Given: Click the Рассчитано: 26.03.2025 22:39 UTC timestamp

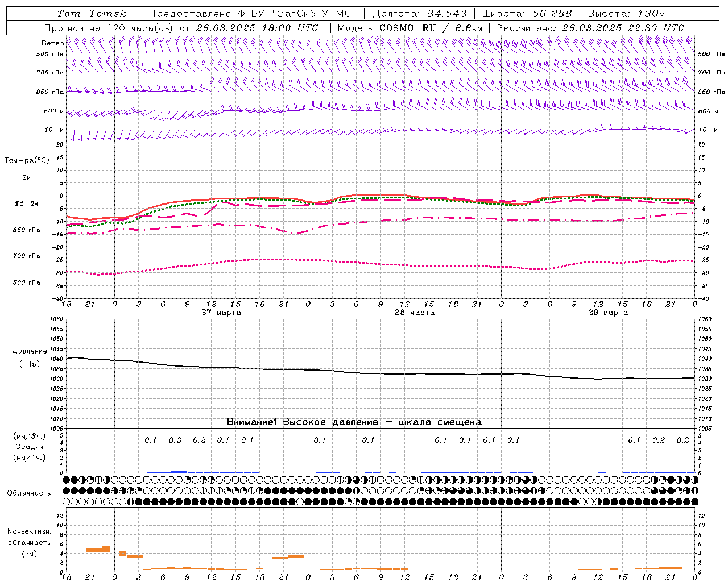Looking at the screenshot, I should click(590, 28).
